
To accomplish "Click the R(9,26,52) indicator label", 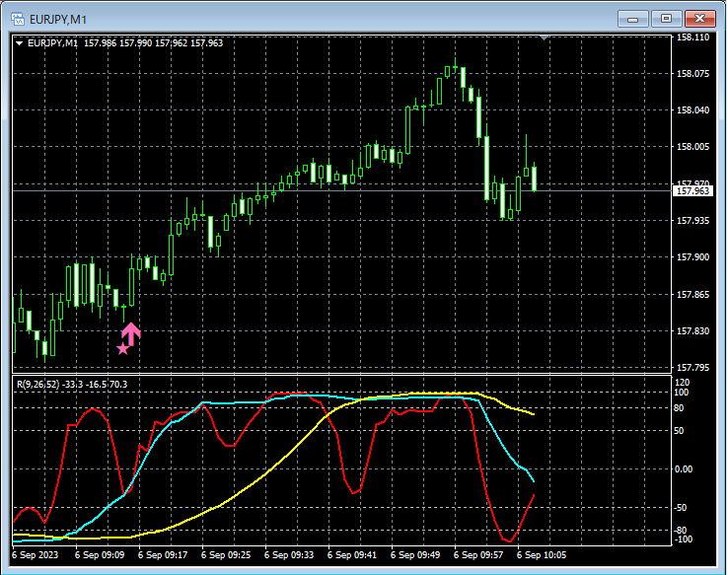I will pos(72,385).
